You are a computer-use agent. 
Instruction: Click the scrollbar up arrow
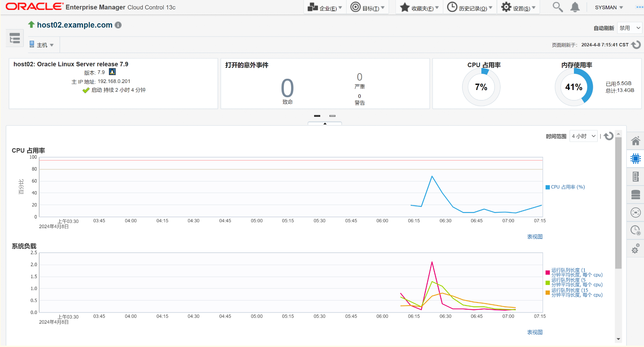(618, 134)
